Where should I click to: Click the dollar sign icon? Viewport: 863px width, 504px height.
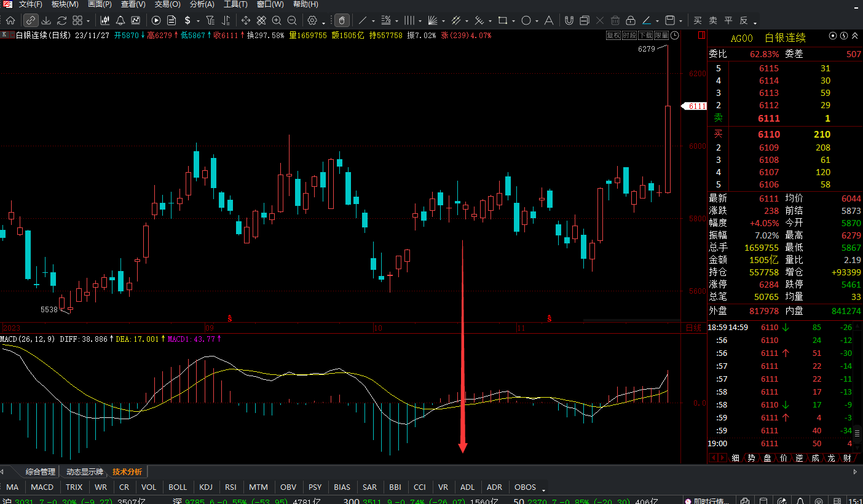tap(187, 20)
